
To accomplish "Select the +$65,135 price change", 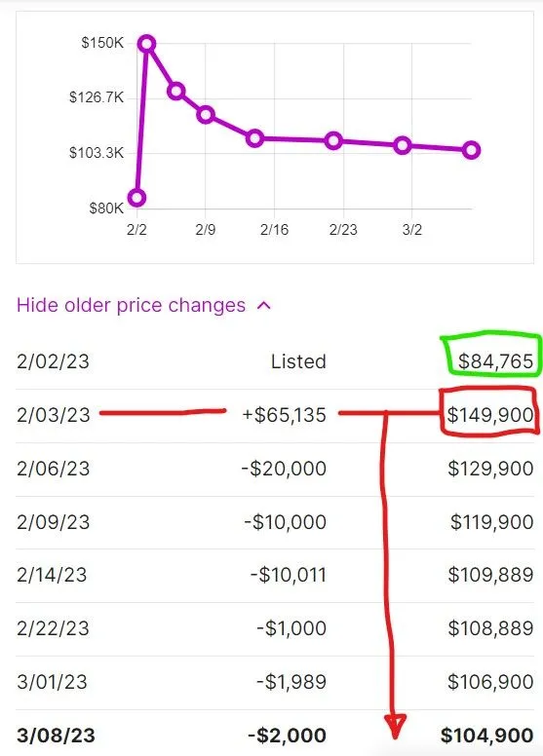I will (285, 415).
